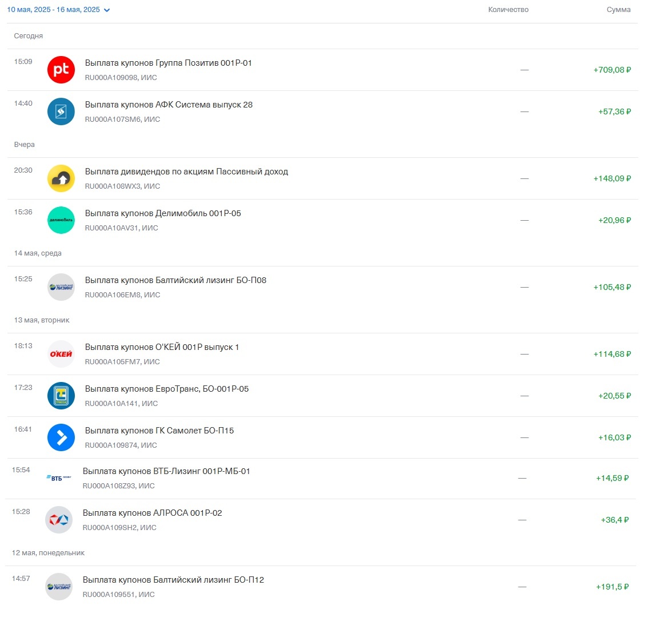Select the amount +57,36 ₽
The width and height of the screenshot is (672, 629).
615,112
